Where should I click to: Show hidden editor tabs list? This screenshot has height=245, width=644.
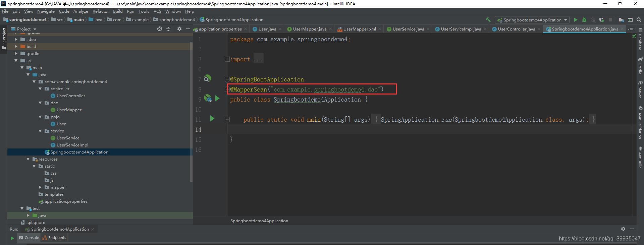click(x=631, y=29)
